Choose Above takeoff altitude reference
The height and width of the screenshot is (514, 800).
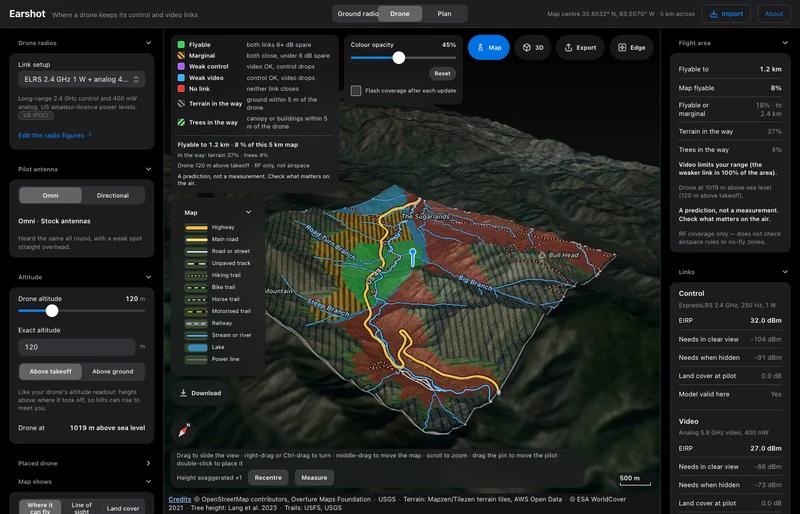(x=51, y=372)
